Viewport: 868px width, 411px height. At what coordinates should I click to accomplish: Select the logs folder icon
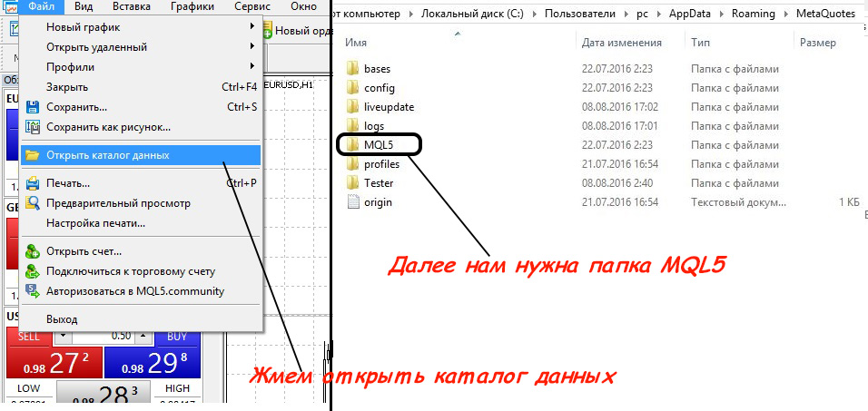tap(353, 125)
